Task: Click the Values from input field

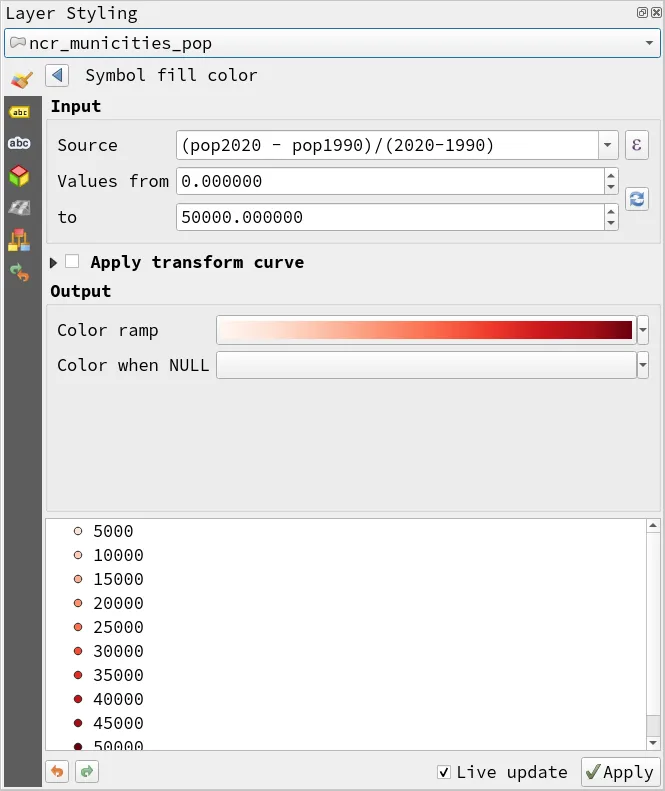Action: [x=390, y=181]
